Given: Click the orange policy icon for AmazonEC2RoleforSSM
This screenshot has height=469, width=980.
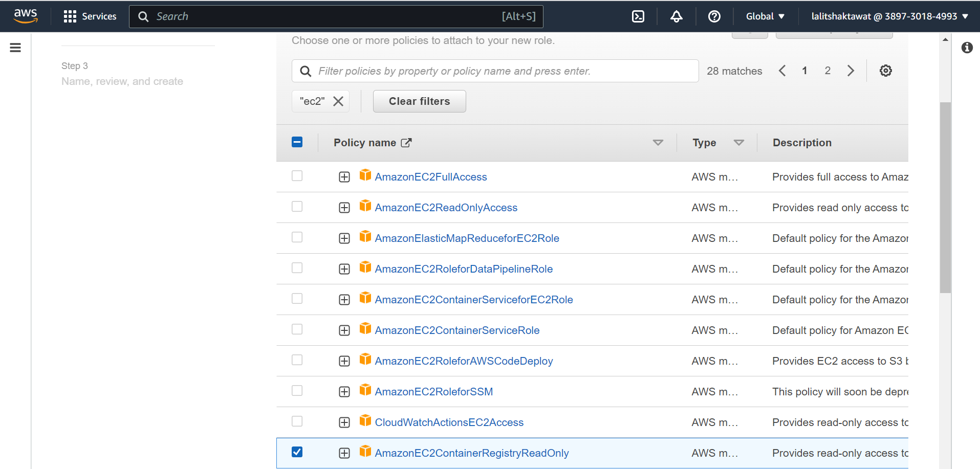Looking at the screenshot, I should (x=365, y=390).
